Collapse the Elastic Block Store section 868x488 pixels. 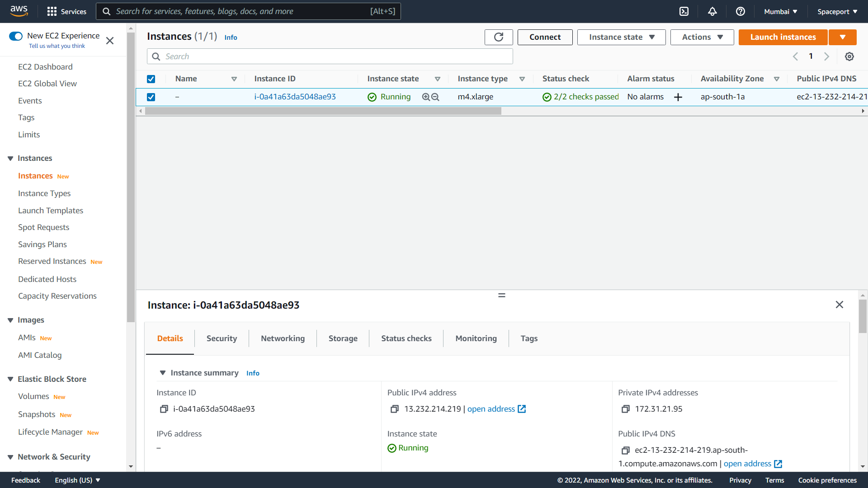[10, 379]
